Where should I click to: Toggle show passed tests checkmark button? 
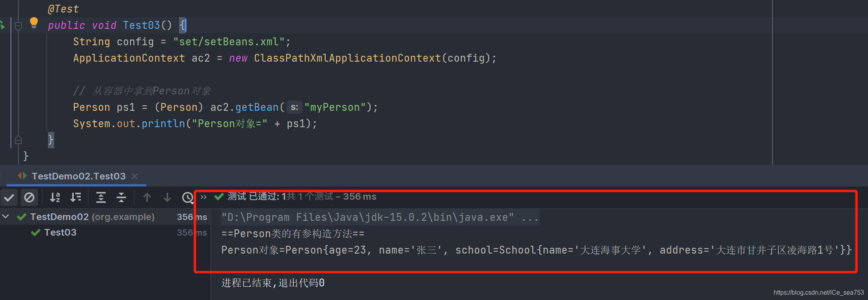[x=9, y=198]
